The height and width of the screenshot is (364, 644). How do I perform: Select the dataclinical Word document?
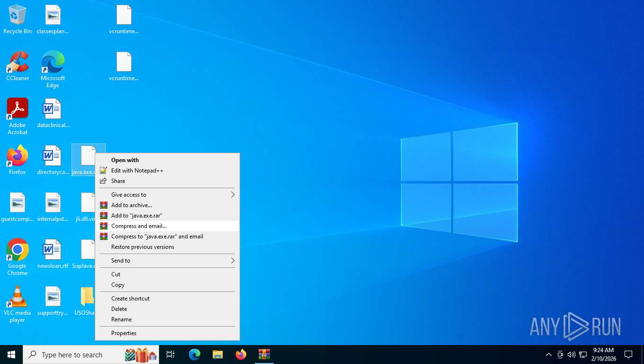(x=53, y=113)
